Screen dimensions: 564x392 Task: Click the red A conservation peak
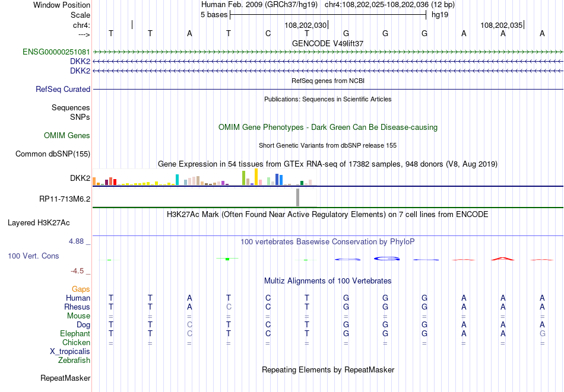[503, 259]
